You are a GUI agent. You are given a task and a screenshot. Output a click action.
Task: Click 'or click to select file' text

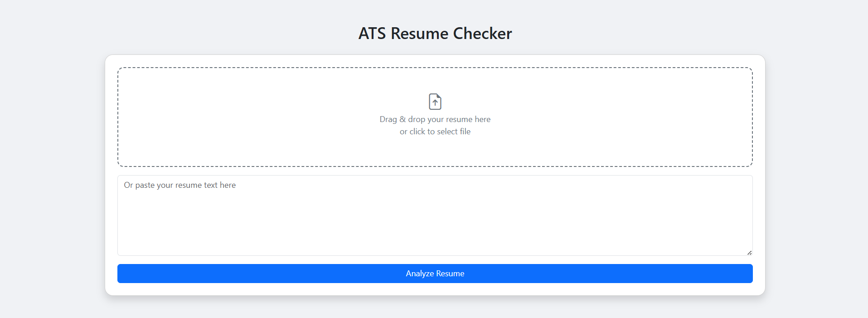pyautogui.click(x=435, y=131)
